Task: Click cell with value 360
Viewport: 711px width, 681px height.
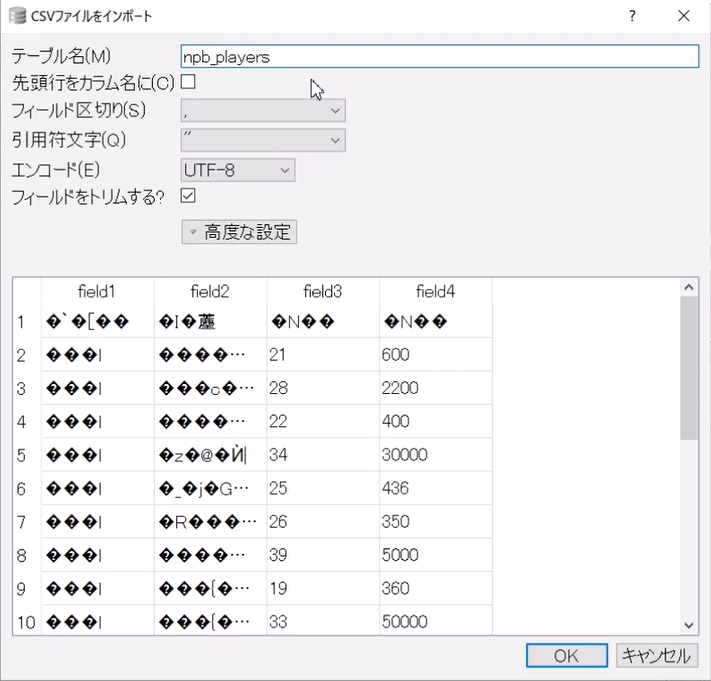Action: [x=436, y=589]
